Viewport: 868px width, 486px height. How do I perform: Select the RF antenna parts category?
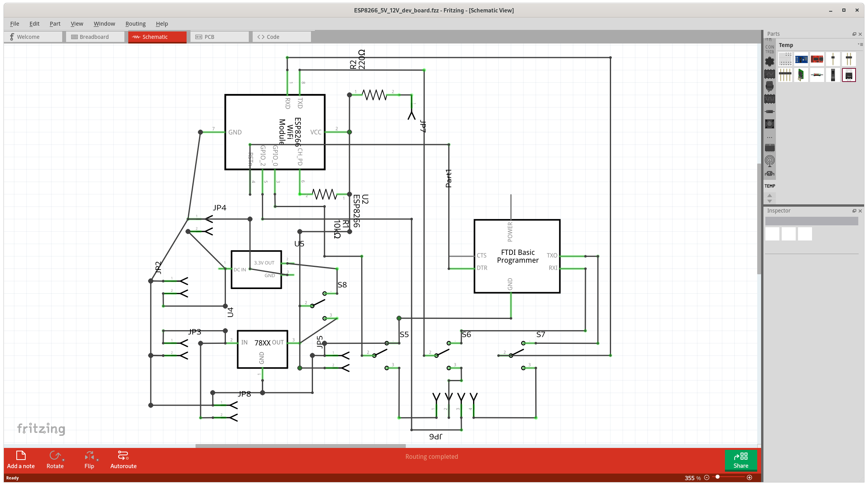[769, 161]
